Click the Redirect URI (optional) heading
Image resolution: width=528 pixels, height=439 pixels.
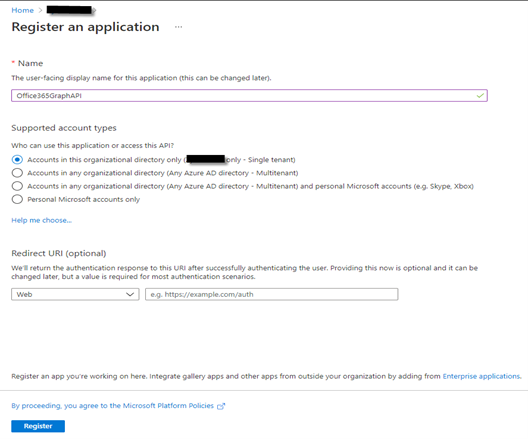pos(59,253)
